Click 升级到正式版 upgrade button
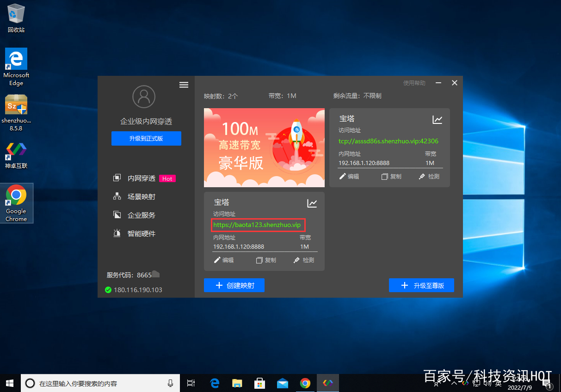This screenshot has width=561, height=392. pos(146,139)
